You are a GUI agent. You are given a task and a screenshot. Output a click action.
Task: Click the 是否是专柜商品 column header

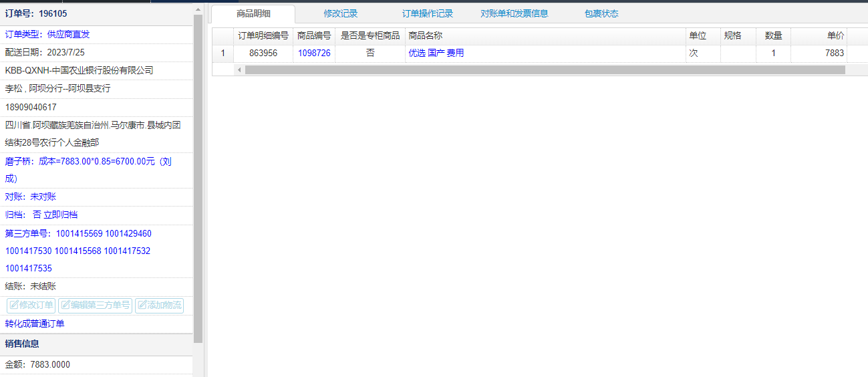tap(370, 35)
